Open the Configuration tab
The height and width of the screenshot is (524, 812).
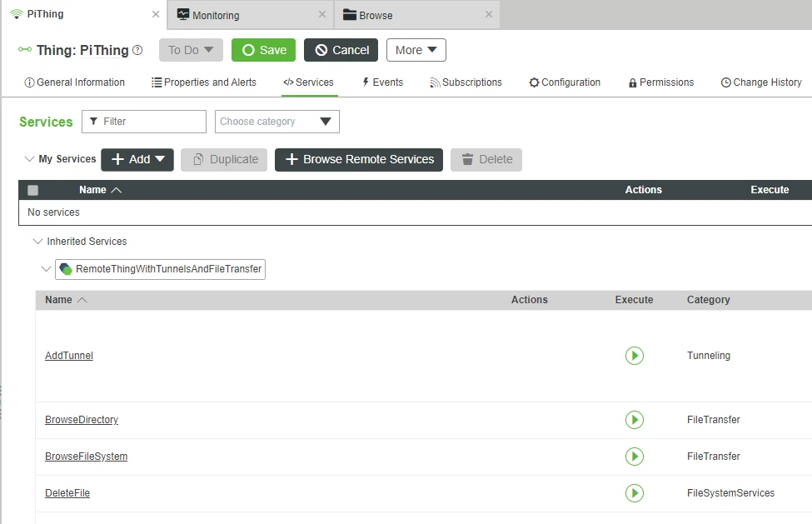565,82
